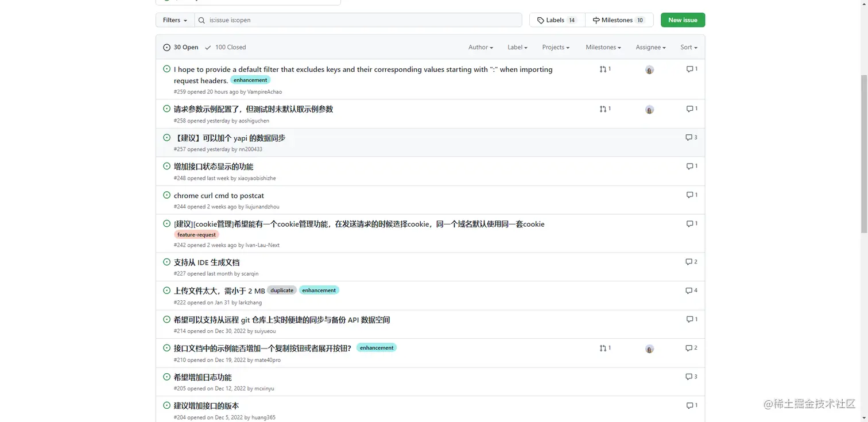
Task: Open Labels 14 page
Action: [x=557, y=20]
